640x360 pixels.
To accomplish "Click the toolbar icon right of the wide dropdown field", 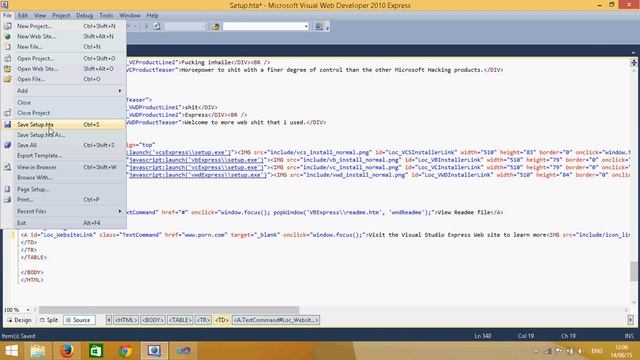I will click(319, 27).
